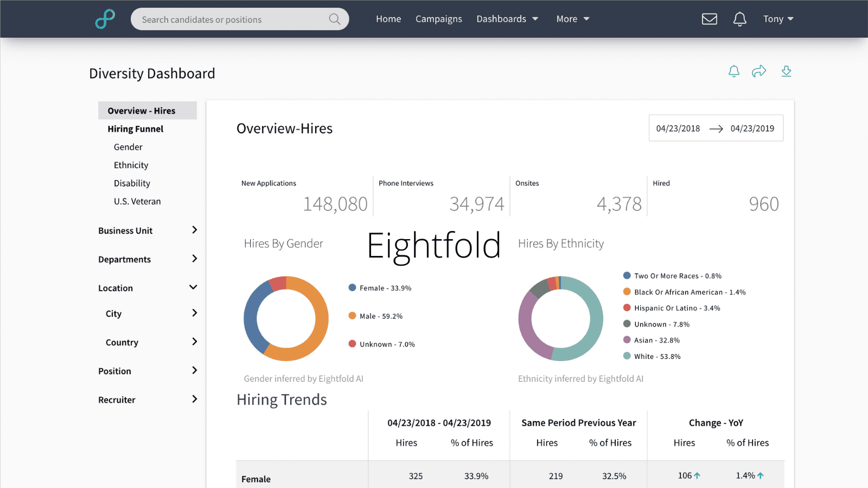Click the Eightfold logo icon
Screen dimensions: 868x488
pos(105,19)
